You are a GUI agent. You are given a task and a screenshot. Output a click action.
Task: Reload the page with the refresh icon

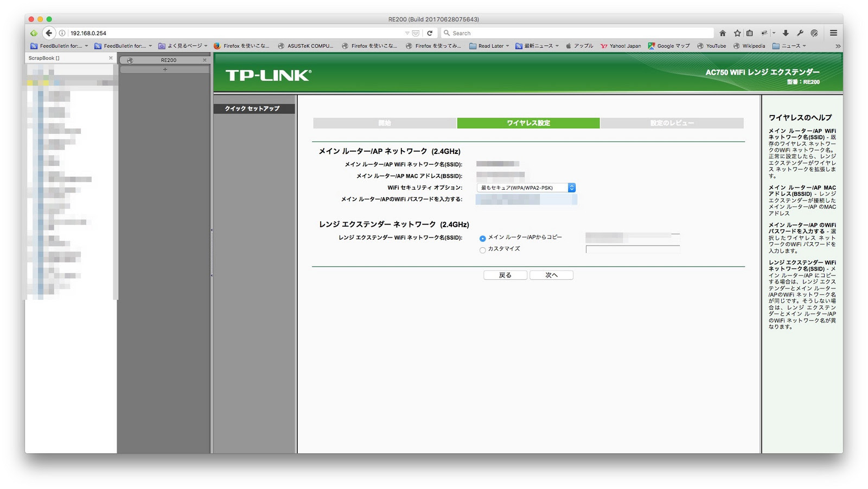[x=430, y=33]
